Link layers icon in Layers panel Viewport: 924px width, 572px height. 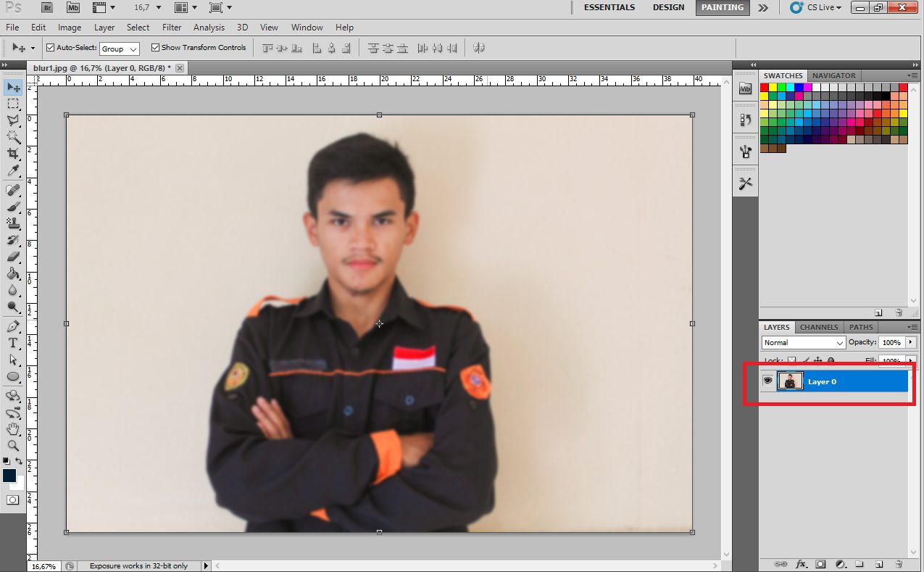point(781,563)
